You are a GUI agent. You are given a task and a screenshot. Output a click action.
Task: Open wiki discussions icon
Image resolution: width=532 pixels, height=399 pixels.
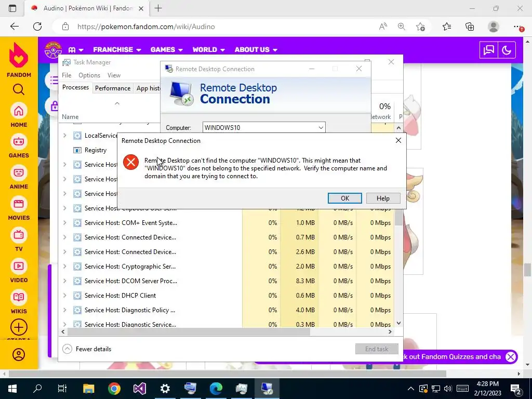click(488, 50)
